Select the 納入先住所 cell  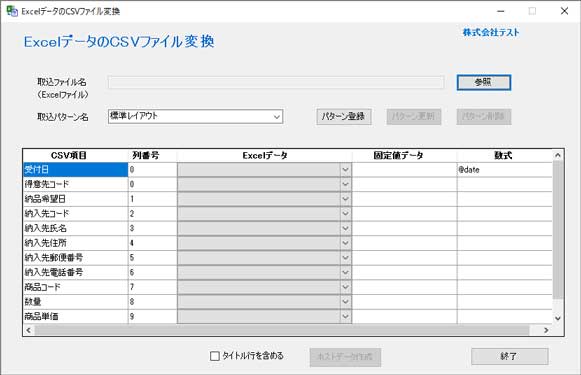(x=76, y=243)
